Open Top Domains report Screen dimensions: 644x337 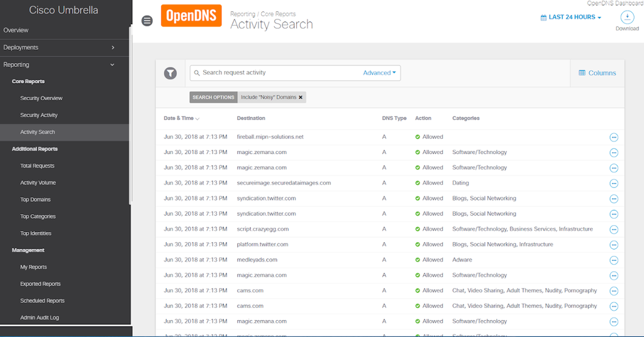coord(35,199)
